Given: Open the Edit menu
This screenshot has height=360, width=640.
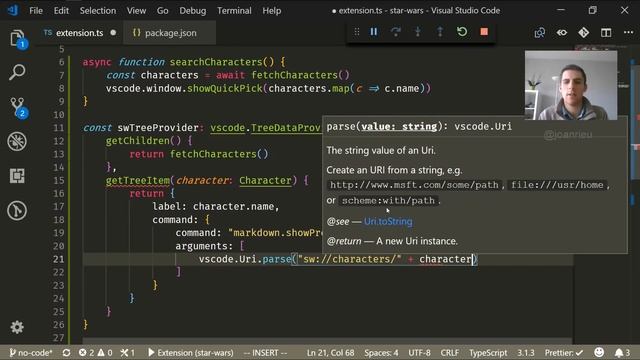Looking at the screenshot, I should coord(61,11).
